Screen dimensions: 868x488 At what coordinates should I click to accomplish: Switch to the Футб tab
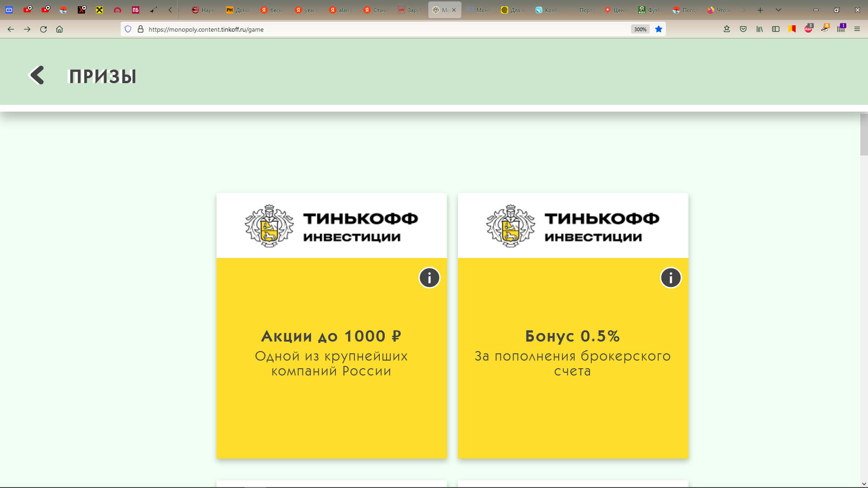[651, 10]
